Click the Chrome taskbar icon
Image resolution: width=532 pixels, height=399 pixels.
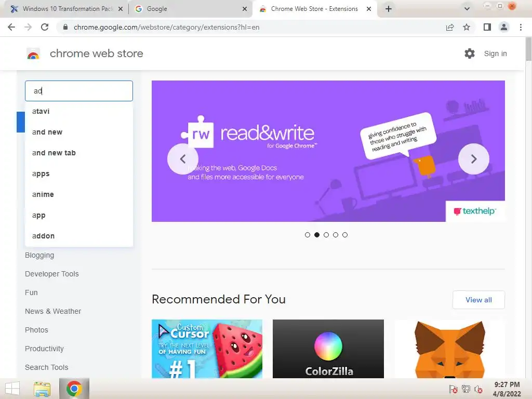74,389
